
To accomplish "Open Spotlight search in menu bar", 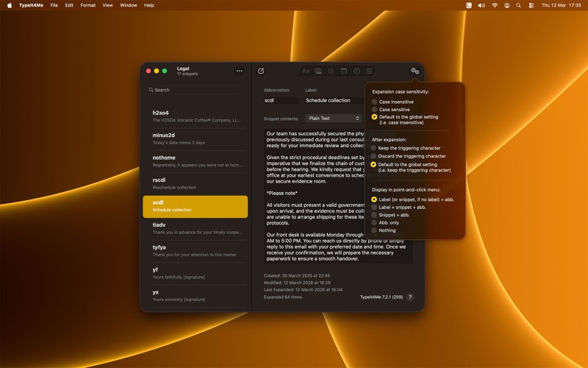I will point(518,5).
